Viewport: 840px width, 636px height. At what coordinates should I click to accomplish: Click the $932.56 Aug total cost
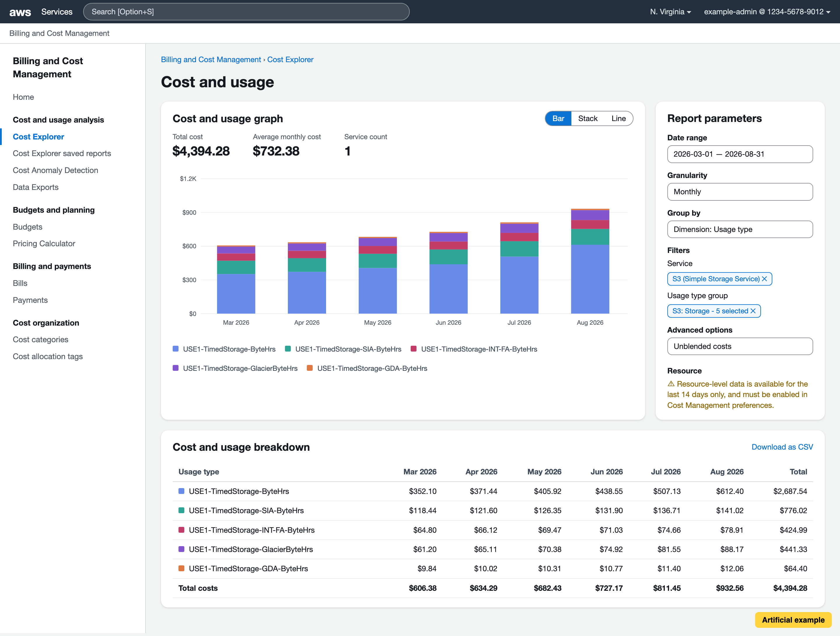click(730, 588)
